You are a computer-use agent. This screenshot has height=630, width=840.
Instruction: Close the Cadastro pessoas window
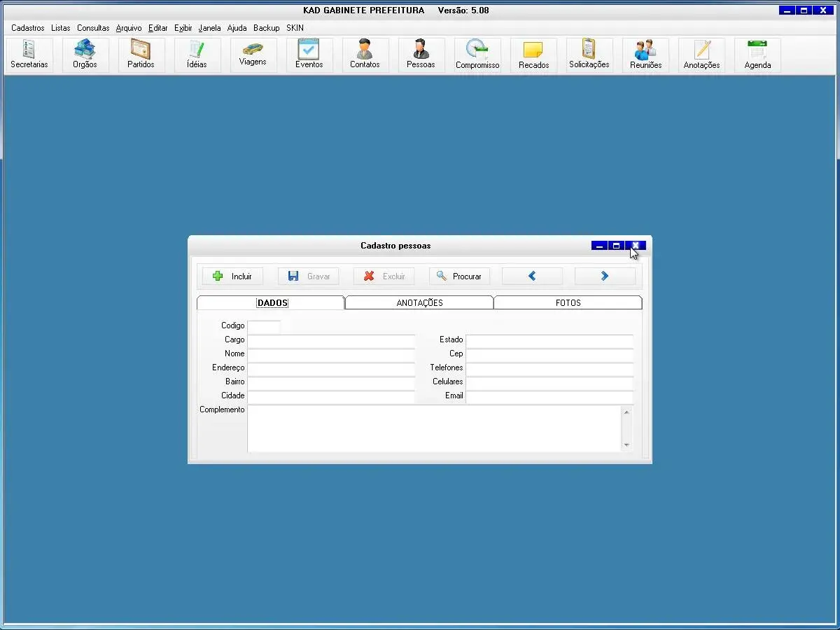point(635,246)
